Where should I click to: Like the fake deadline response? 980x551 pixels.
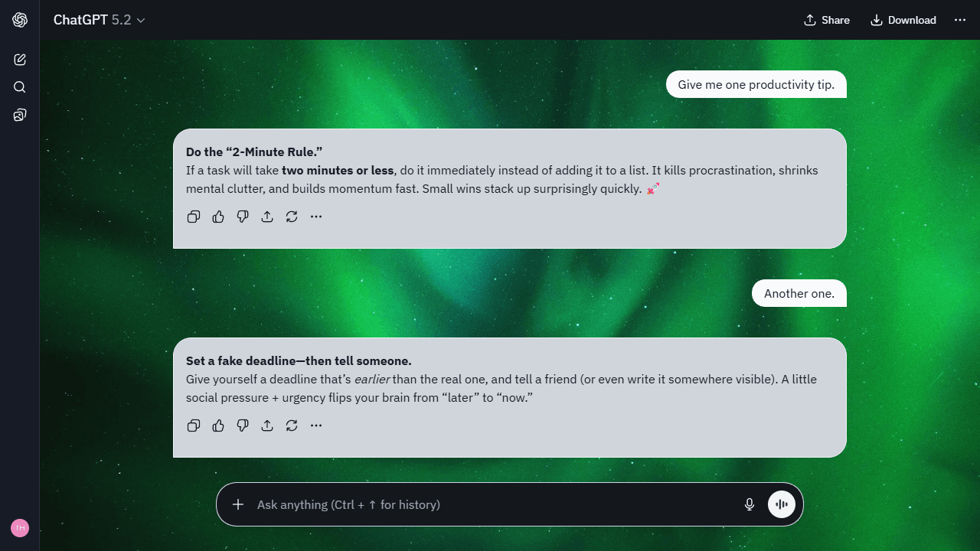pyautogui.click(x=218, y=425)
